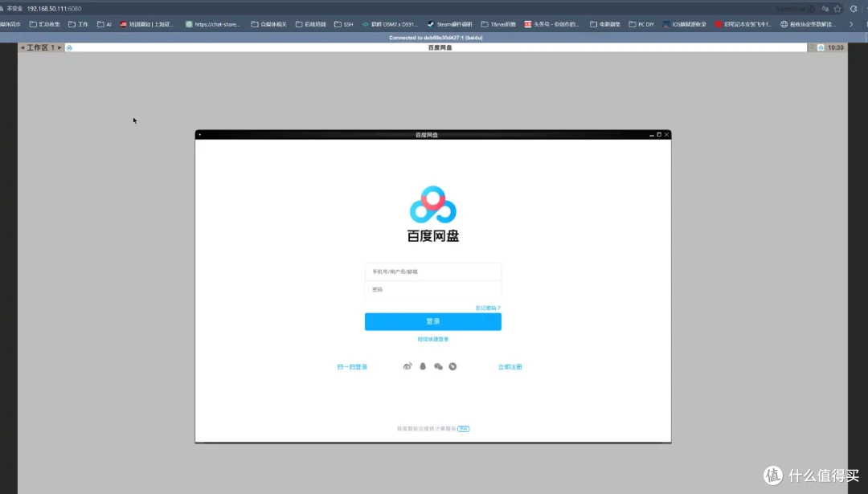Open the 旧笔记本安装飞牛 bookmark
The width and height of the screenshot is (868, 494).
(743, 24)
